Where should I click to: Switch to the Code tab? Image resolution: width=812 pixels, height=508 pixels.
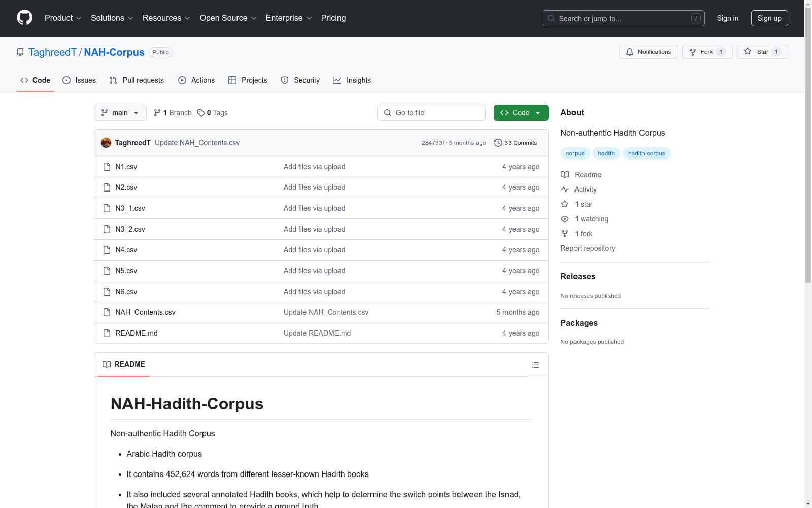point(36,80)
